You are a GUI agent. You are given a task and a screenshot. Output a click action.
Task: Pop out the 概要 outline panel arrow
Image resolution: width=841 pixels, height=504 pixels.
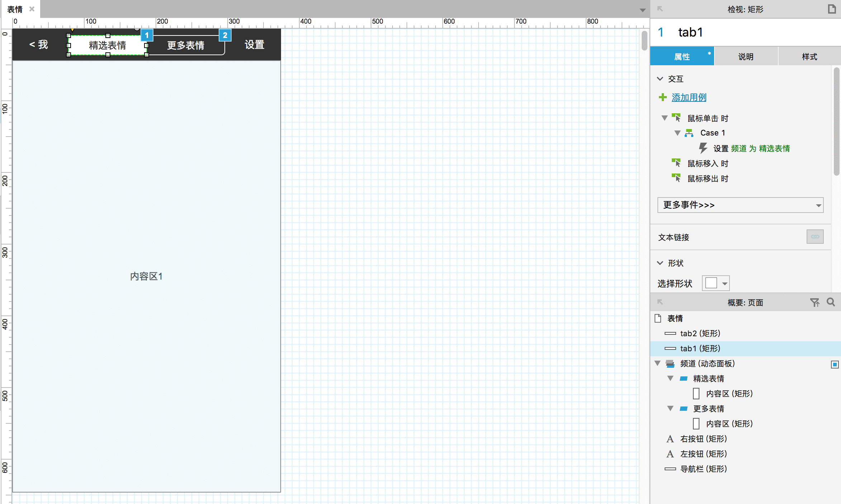tap(660, 302)
